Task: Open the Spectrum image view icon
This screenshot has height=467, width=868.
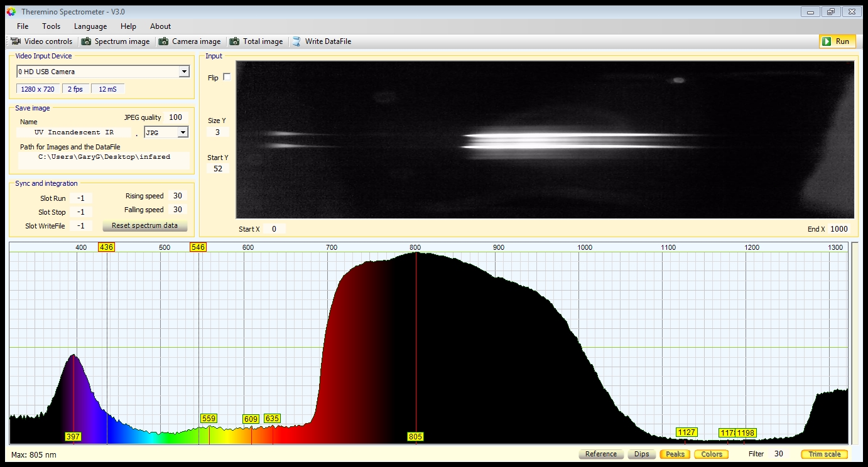Action: pos(86,41)
